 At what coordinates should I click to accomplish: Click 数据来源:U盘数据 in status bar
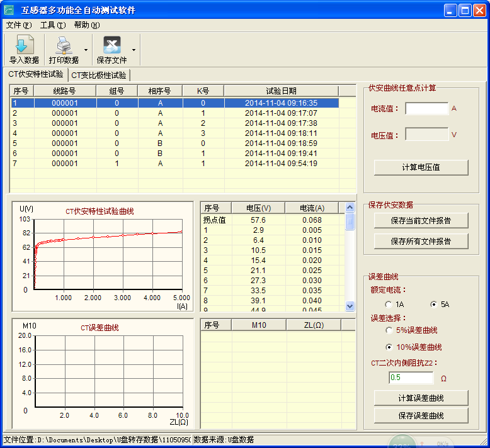point(224,440)
